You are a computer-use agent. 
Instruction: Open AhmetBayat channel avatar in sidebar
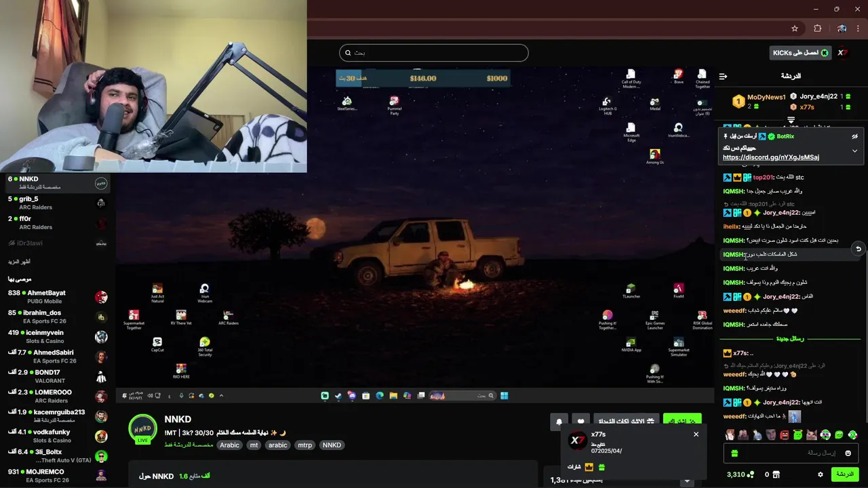(101, 297)
